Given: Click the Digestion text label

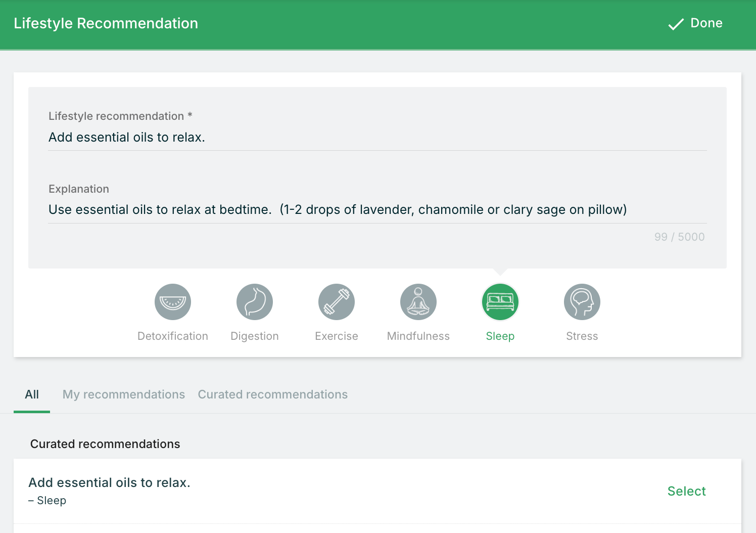Looking at the screenshot, I should pyautogui.click(x=255, y=336).
